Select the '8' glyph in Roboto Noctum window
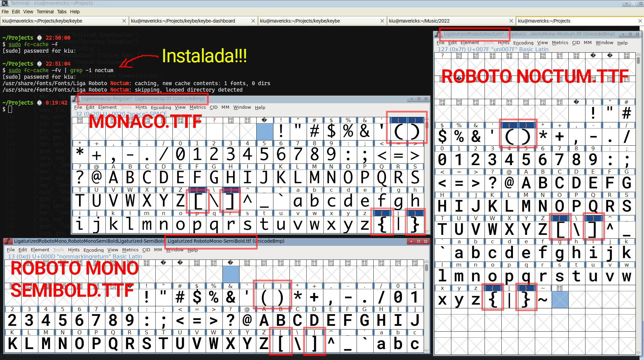Image resolution: width=644 pixels, height=360 pixels. tap(576, 160)
